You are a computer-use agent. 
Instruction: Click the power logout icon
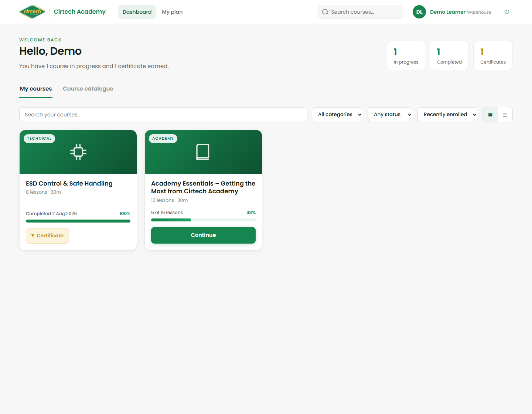tap(507, 12)
